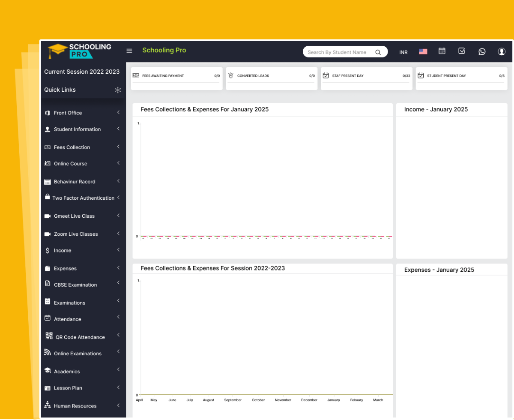The width and height of the screenshot is (514, 420).
Task: Open the Student Information menu
Action: coord(77,129)
